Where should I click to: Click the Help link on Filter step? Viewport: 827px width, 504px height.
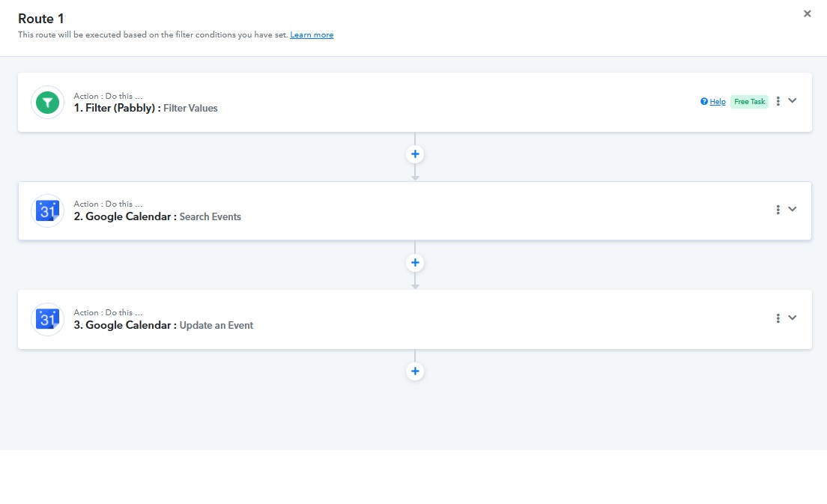coord(717,102)
